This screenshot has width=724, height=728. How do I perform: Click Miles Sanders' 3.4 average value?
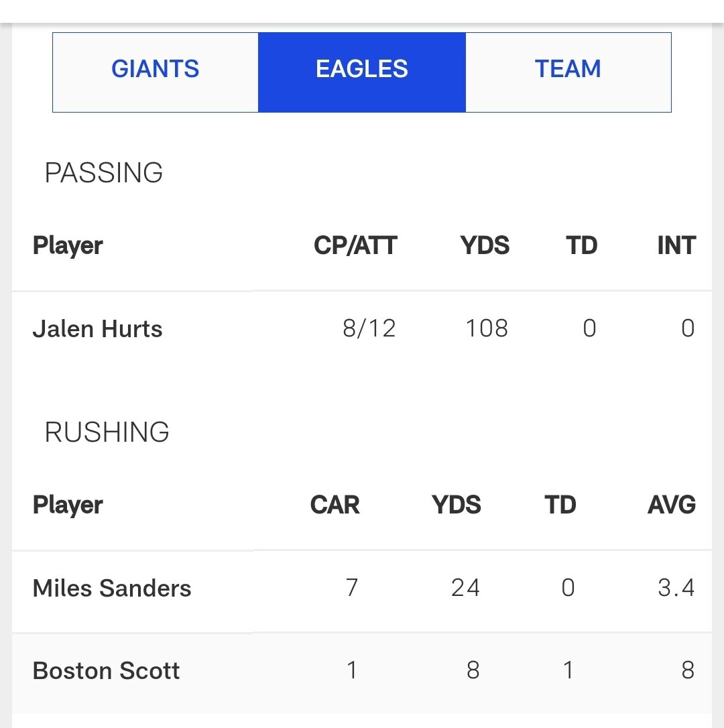coord(676,588)
